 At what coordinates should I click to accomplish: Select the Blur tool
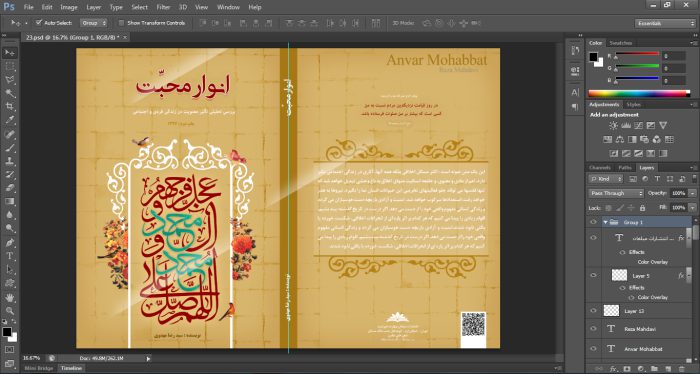coord(9,215)
